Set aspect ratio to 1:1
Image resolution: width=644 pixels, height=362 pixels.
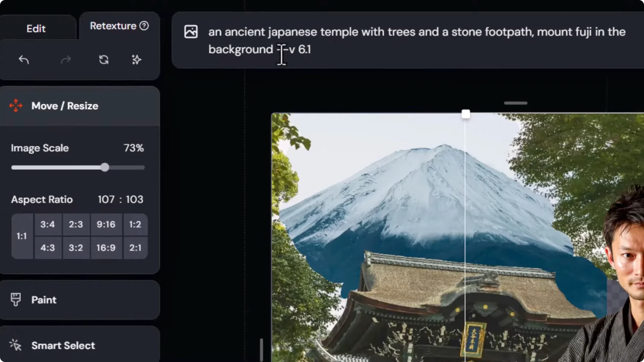pyautogui.click(x=22, y=236)
